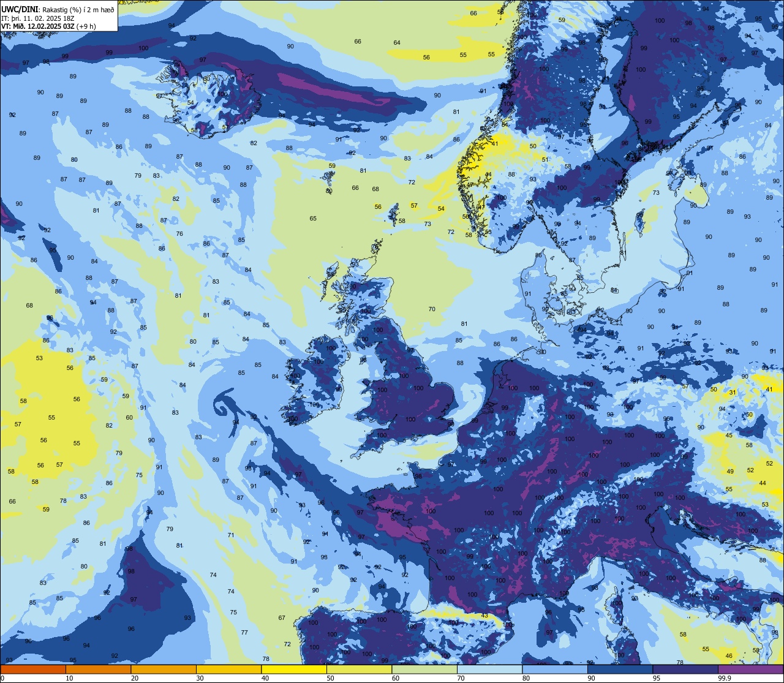The height and width of the screenshot is (683, 784).
Task: Click the legend tick label '20'
Action: pyautogui.click(x=135, y=678)
